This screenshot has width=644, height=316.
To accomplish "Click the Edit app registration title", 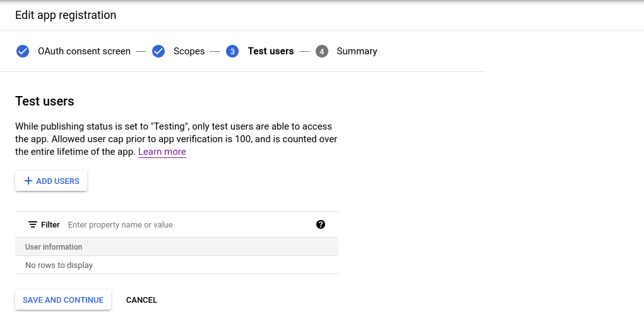I will coord(66,15).
